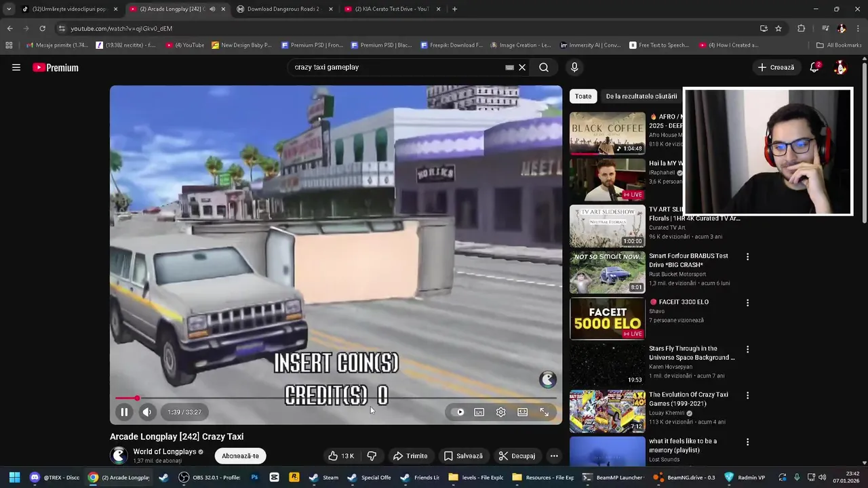Bookmark this page with the star
Viewport: 868px width, 488px height.
[x=778, y=28]
